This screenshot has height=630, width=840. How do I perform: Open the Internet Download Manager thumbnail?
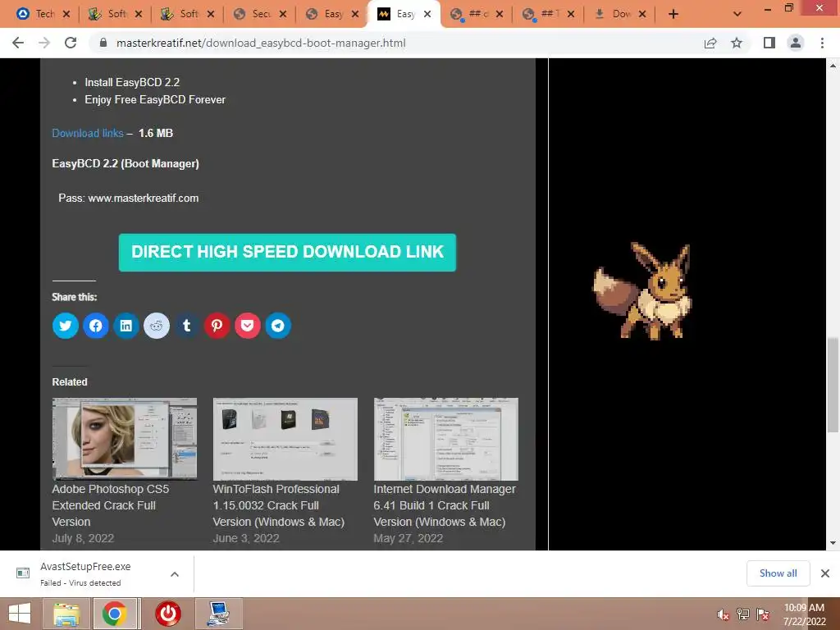[445, 439]
